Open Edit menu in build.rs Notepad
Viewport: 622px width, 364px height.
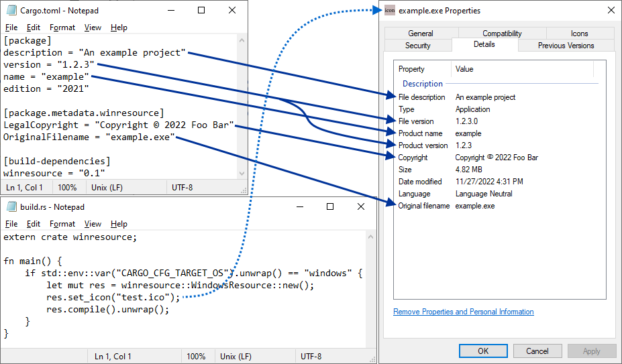[x=34, y=224]
